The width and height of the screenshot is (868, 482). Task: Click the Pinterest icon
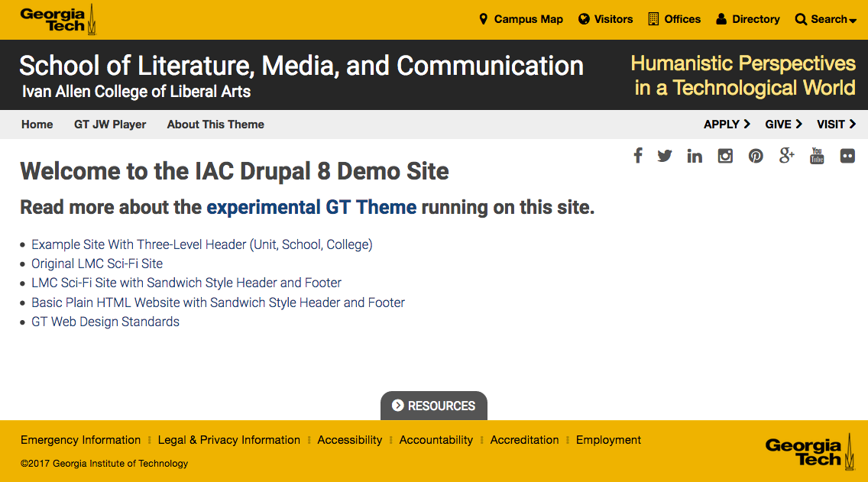click(756, 156)
